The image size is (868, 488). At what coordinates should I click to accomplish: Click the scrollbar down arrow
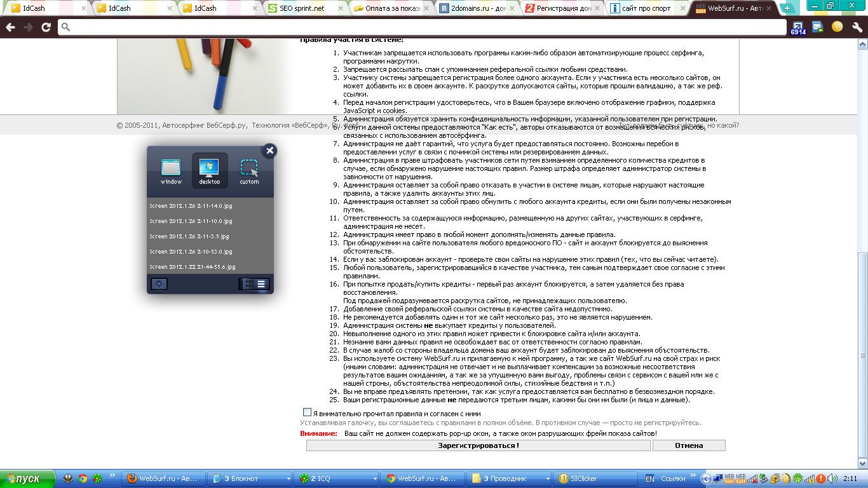862,463
